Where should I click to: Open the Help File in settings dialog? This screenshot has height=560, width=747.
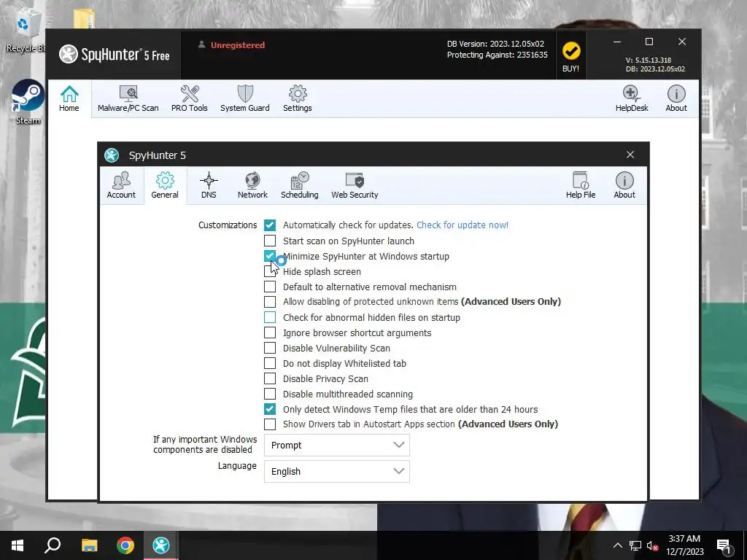click(581, 185)
